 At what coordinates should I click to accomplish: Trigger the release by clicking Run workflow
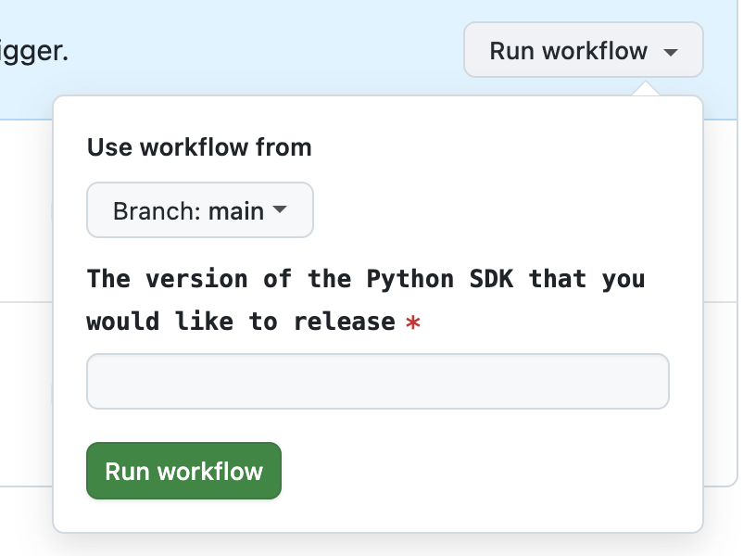pyautogui.click(x=183, y=471)
